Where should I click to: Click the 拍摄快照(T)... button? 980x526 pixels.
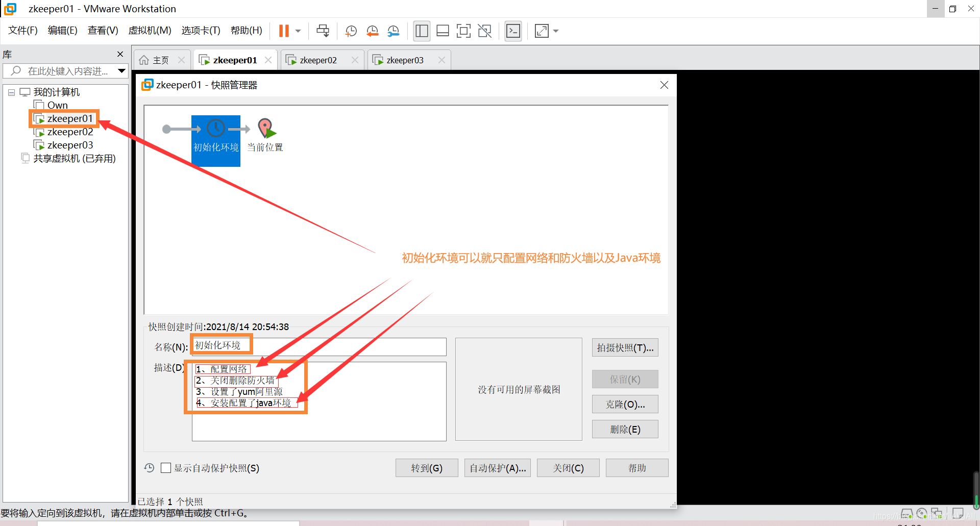click(x=625, y=347)
